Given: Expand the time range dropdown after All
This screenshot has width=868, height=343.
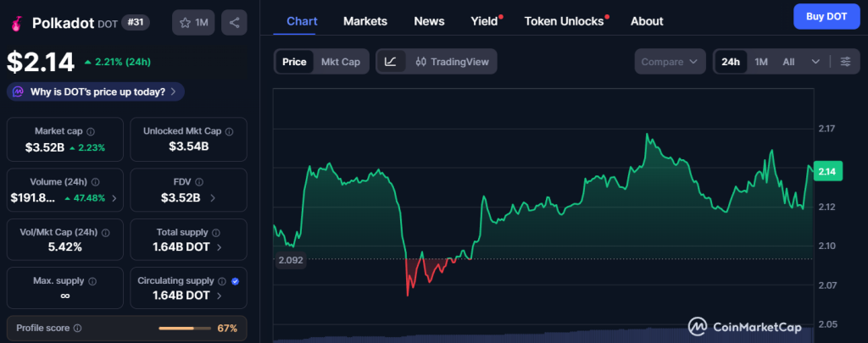Looking at the screenshot, I should point(815,62).
